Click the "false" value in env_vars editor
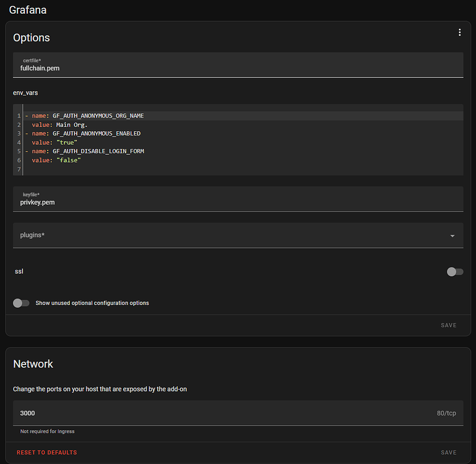 coord(69,160)
